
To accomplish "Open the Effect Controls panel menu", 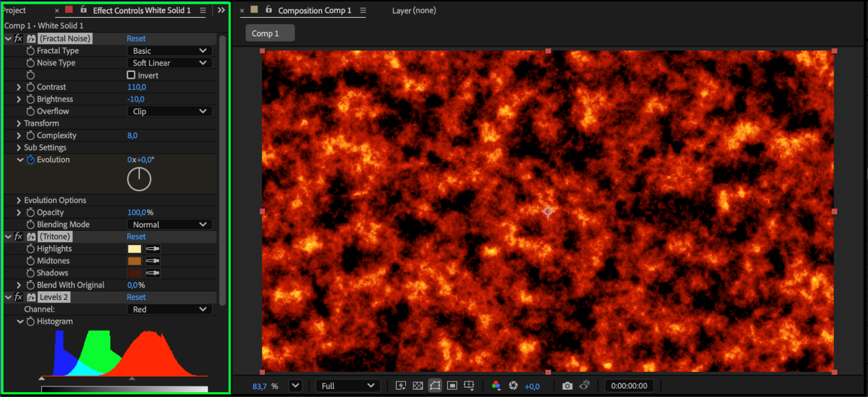I will [x=203, y=10].
